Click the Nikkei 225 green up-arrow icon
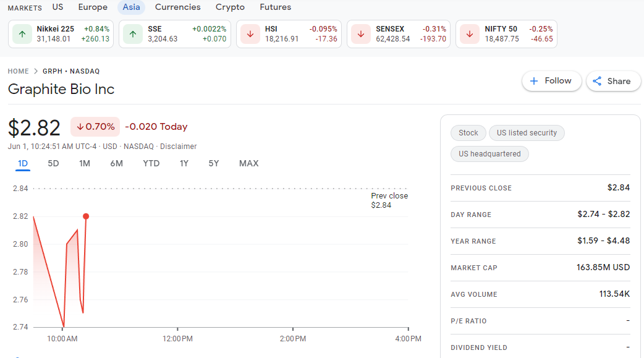Screen dimensions: 644x358 (22, 34)
